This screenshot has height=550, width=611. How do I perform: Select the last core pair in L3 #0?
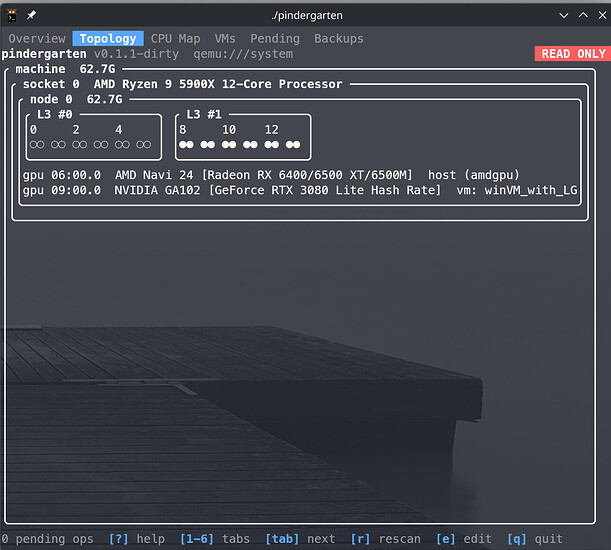coord(143,145)
